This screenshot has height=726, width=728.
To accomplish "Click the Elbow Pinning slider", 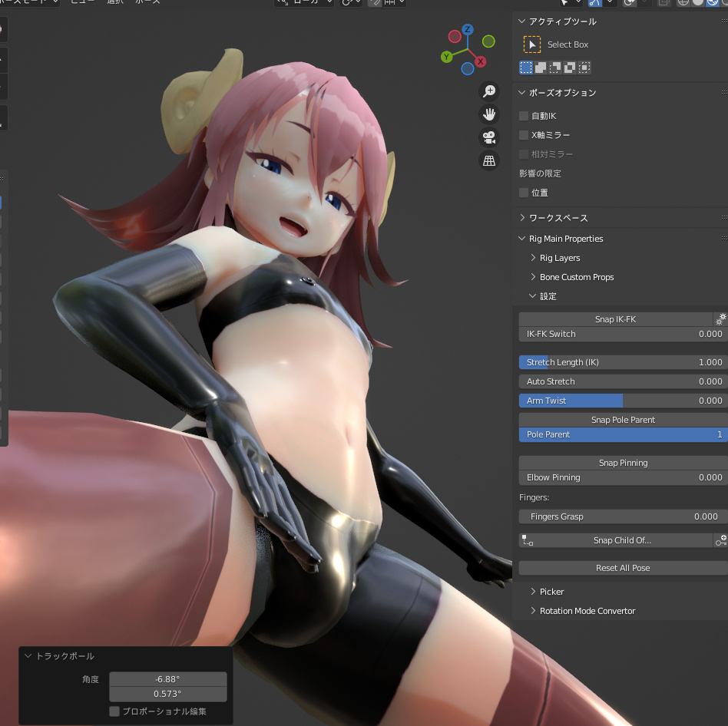I will coord(623,477).
